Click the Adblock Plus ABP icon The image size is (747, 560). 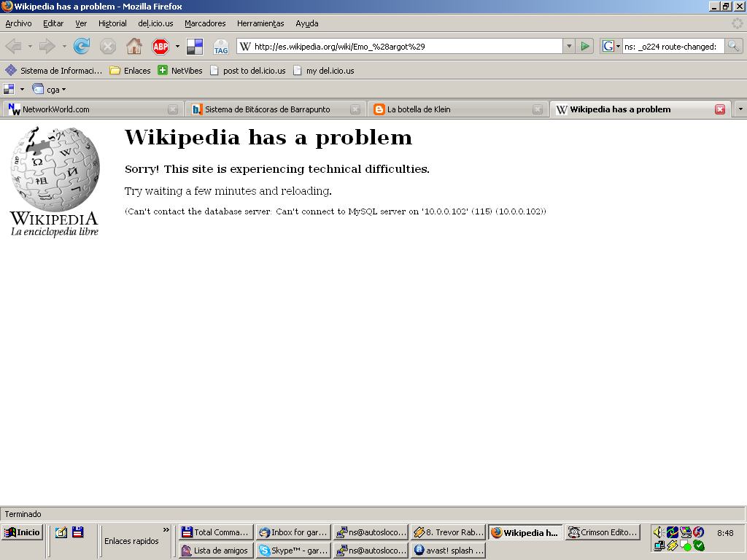point(160,47)
